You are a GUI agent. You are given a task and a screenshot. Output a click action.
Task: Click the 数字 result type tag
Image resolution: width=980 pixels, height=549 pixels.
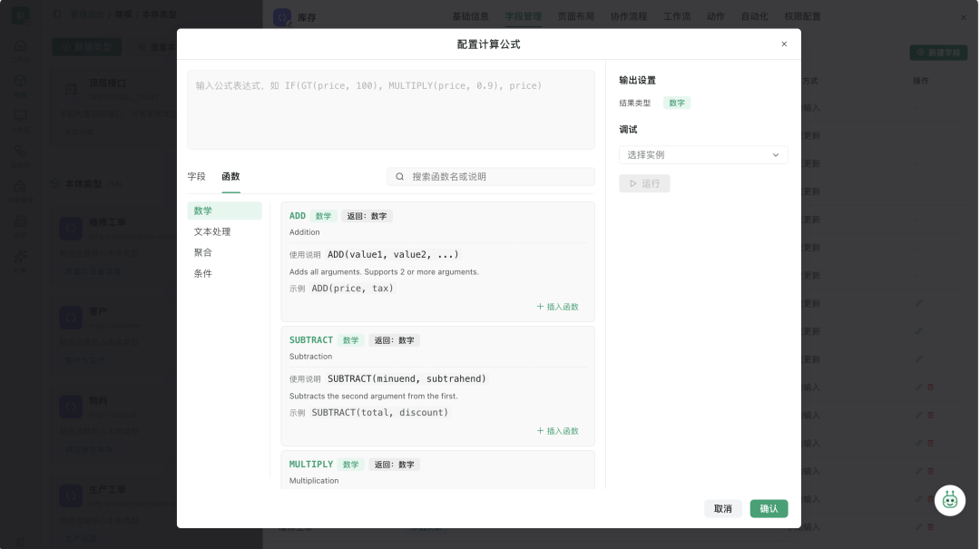[x=677, y=103]
